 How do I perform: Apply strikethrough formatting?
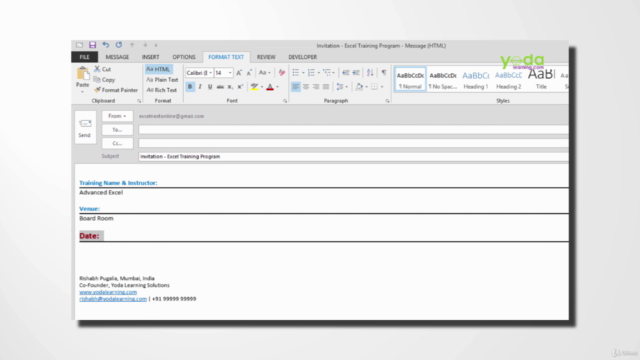(220, 87)
